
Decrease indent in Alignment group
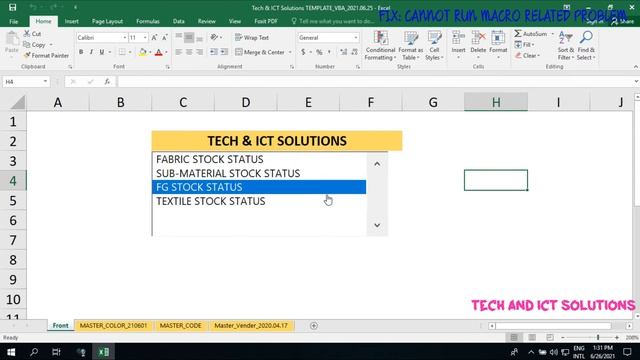[213, 52]
